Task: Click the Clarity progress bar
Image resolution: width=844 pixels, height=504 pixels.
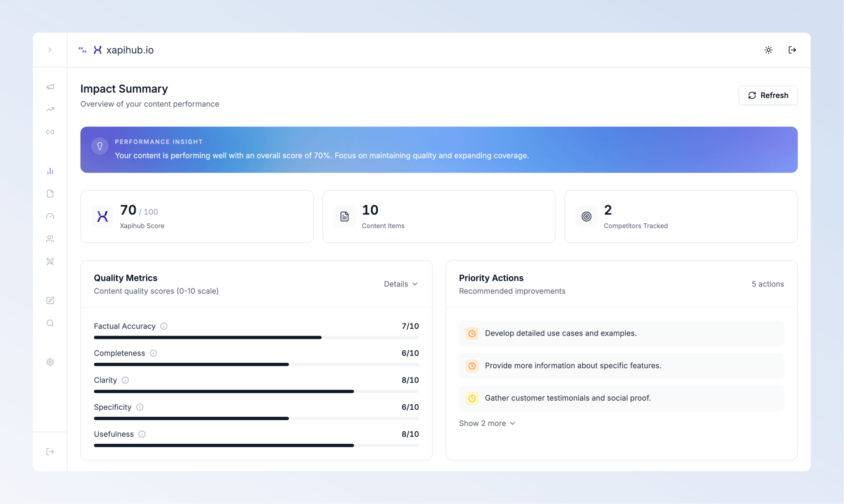Action: tap(256, 392)
